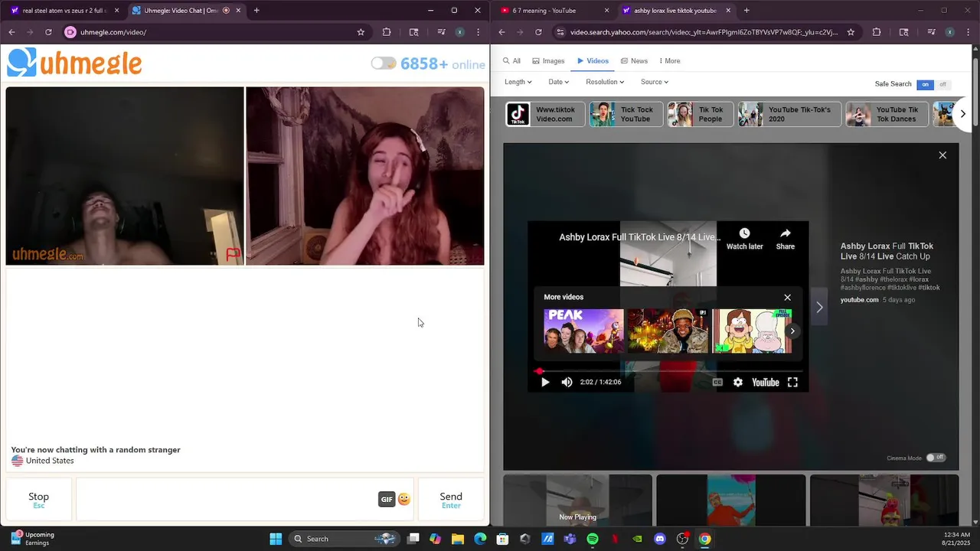Open the Gravity Falls suggested video thumbnail
Viewport: 980px width, 551px height.
[752, 331]
